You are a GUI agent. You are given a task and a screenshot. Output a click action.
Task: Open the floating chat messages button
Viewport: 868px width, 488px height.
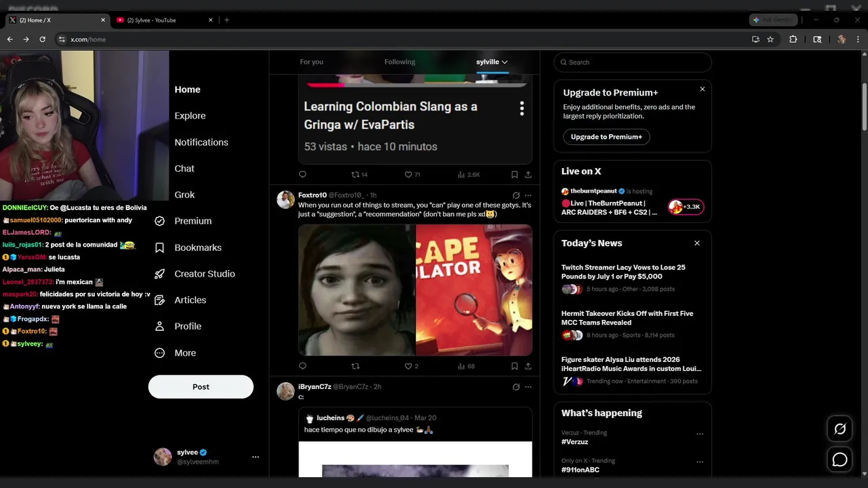(x=840, y=460)
